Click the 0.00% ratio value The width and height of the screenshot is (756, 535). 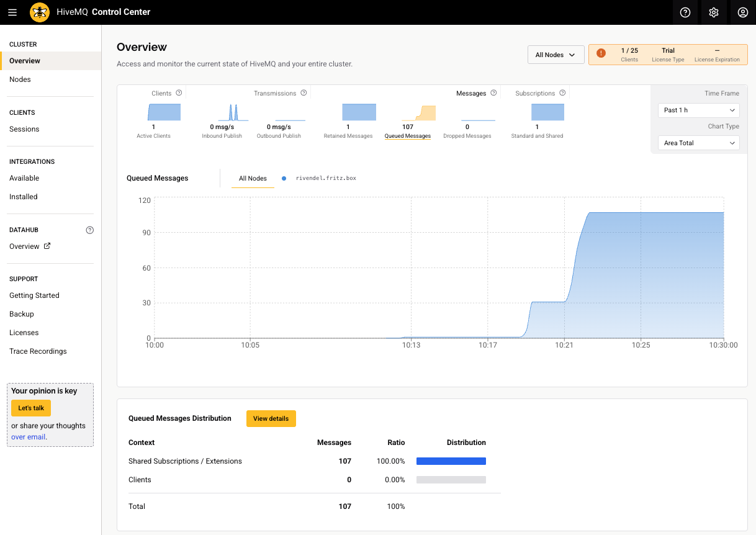click(x=395, y=480)
